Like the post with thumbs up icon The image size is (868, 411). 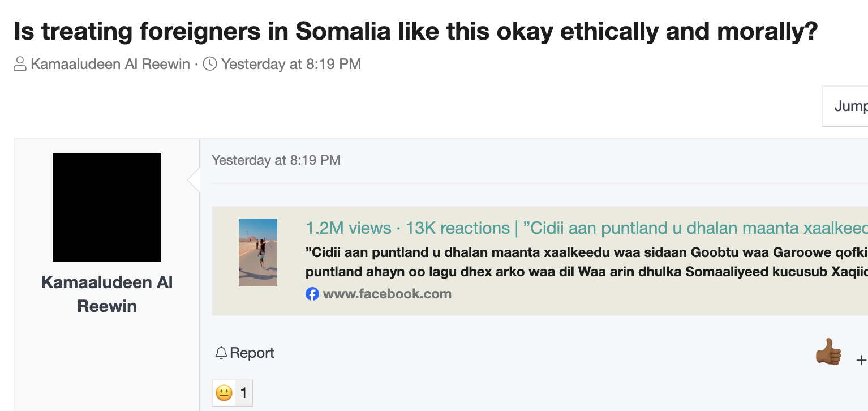coord(828,352)
